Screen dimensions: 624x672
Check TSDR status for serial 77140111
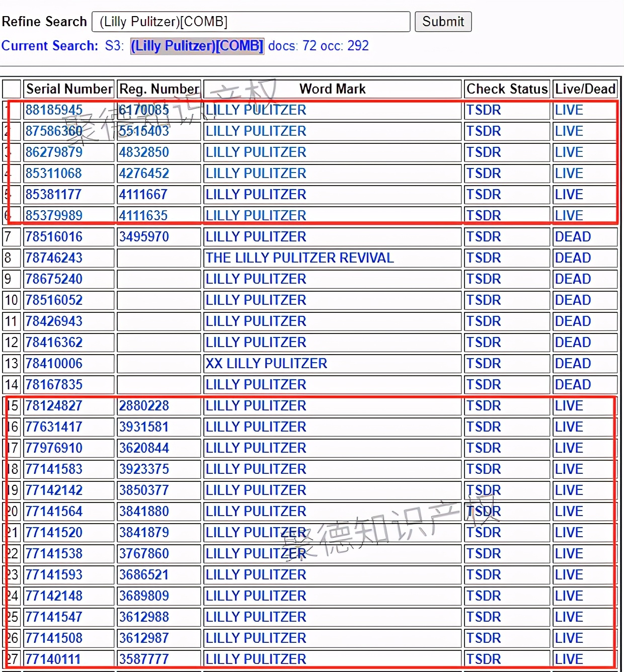[484, 659]
